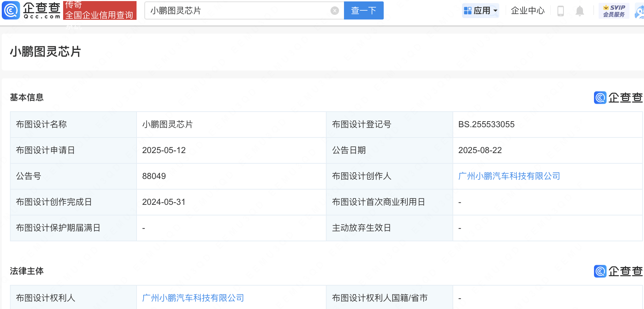The image size is (644, 309).
Task: Click the 布图设计创作完成日 label cell
Action: pyautogui.click(x=73, y=202)
